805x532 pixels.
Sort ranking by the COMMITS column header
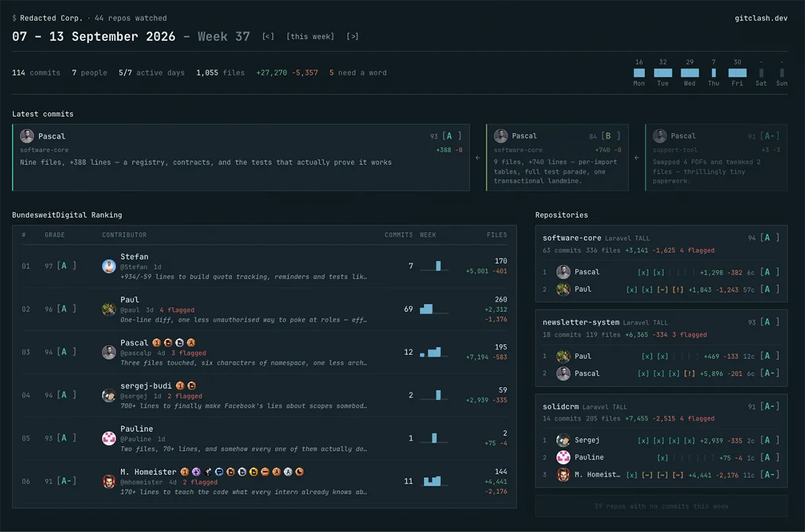398,235
